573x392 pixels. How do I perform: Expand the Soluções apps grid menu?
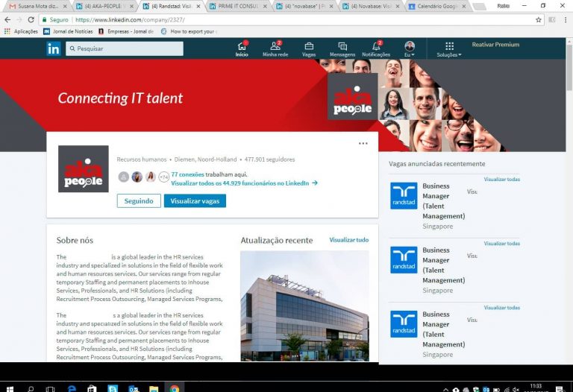point(449,49)
